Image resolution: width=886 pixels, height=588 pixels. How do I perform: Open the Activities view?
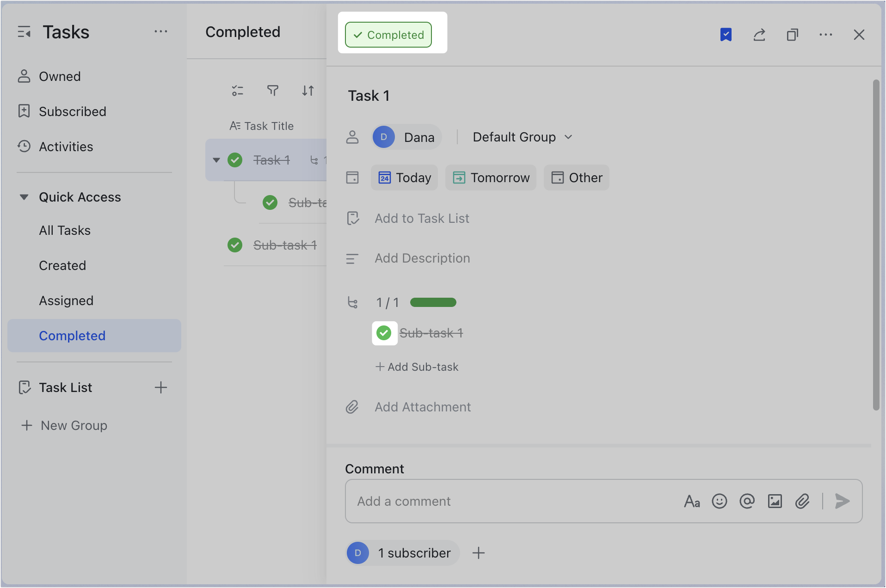click(94, 147)
